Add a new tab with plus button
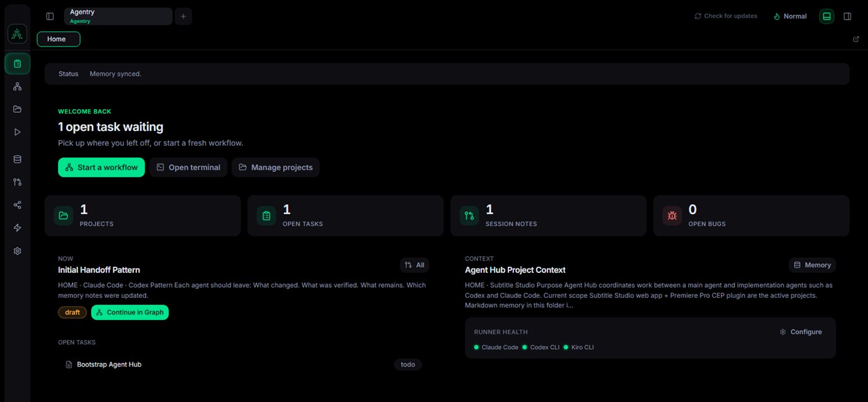Image resolution: width=868 pixels, height=402 pixels. (184, 16)
